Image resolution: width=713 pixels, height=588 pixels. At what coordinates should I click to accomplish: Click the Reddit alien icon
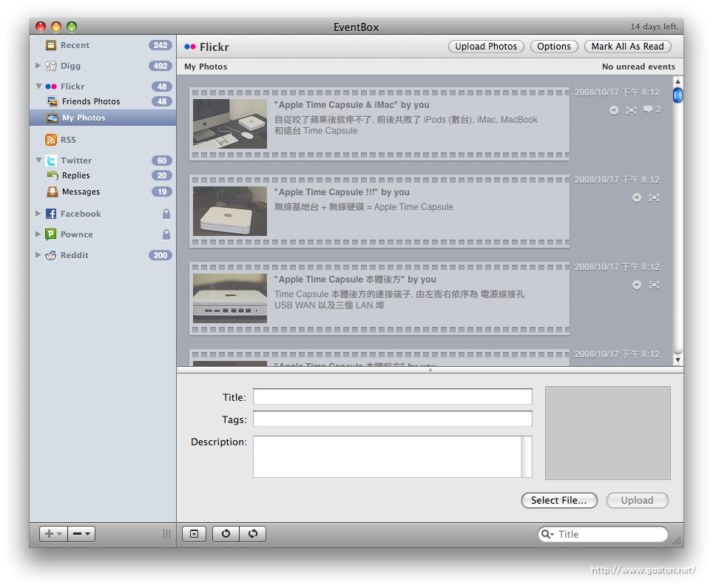pyautogui.click(x=51, y=255)
